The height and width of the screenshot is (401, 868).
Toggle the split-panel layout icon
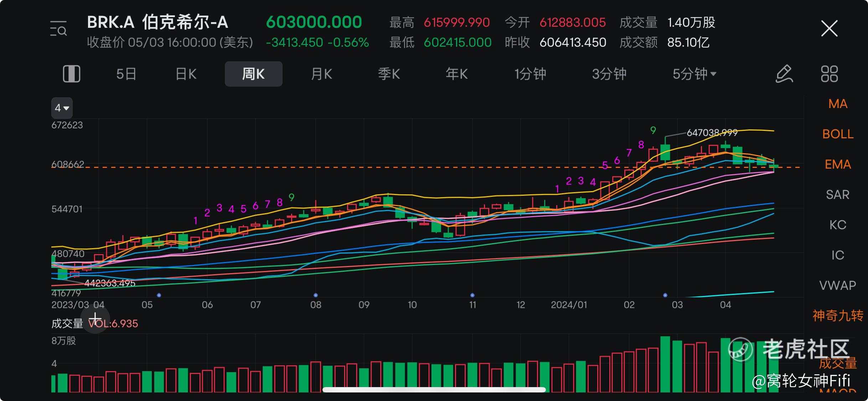72,74
